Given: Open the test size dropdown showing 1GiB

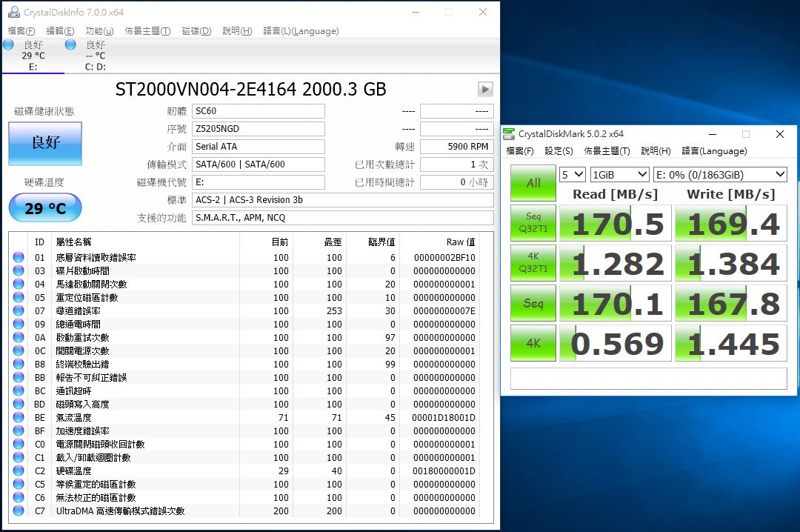Looking at the screenshot, I should click(x=619, y=175).
